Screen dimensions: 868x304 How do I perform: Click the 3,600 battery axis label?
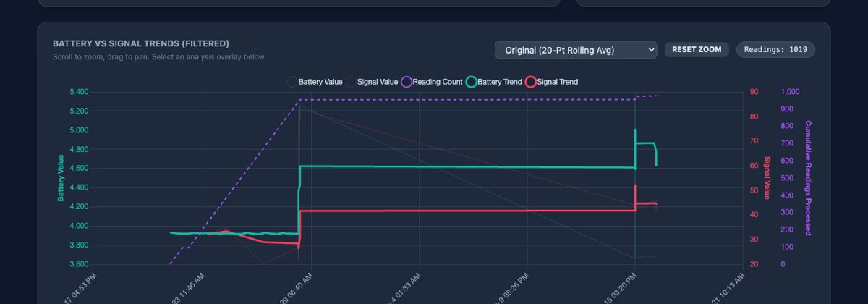77,264
